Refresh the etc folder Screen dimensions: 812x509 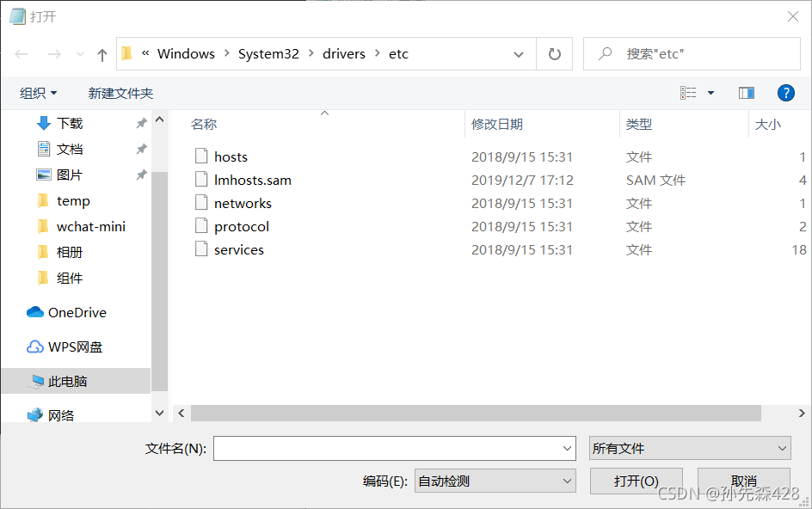click(x=554, y=54)
